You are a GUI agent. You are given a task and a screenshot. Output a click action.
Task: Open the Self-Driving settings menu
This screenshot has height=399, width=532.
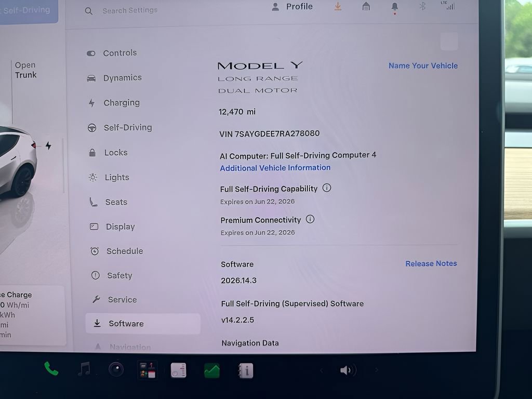point(128,128)
